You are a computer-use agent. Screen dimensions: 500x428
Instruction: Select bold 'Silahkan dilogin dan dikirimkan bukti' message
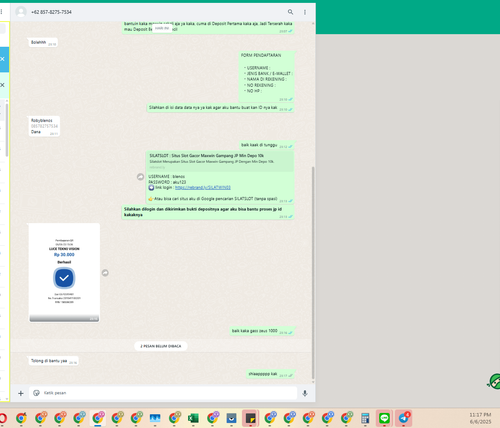coord(208,212)
